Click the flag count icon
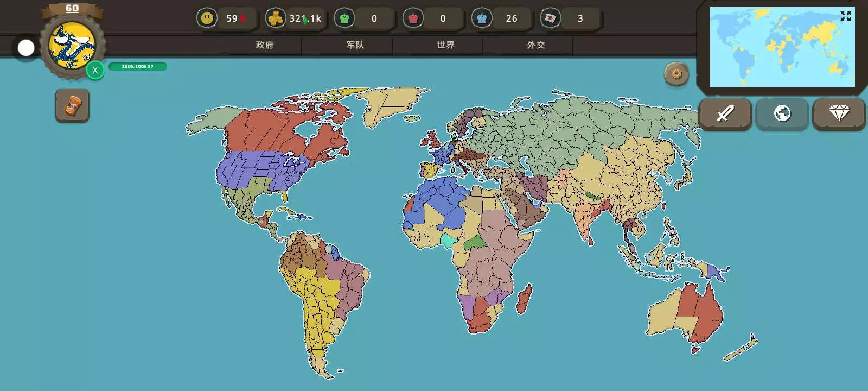This screenshot has height=391, width=868. point(550,18)
